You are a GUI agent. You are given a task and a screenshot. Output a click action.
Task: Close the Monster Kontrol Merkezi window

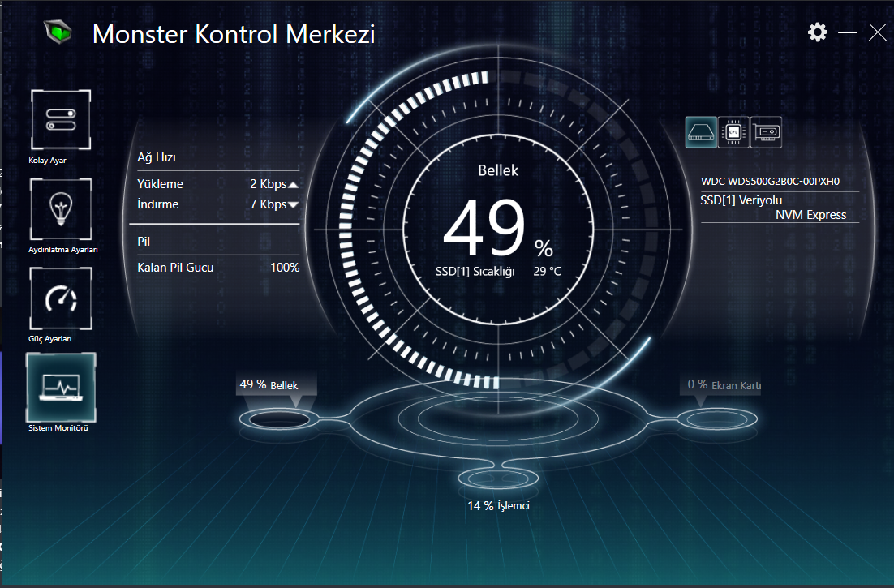tap(878, 32)
